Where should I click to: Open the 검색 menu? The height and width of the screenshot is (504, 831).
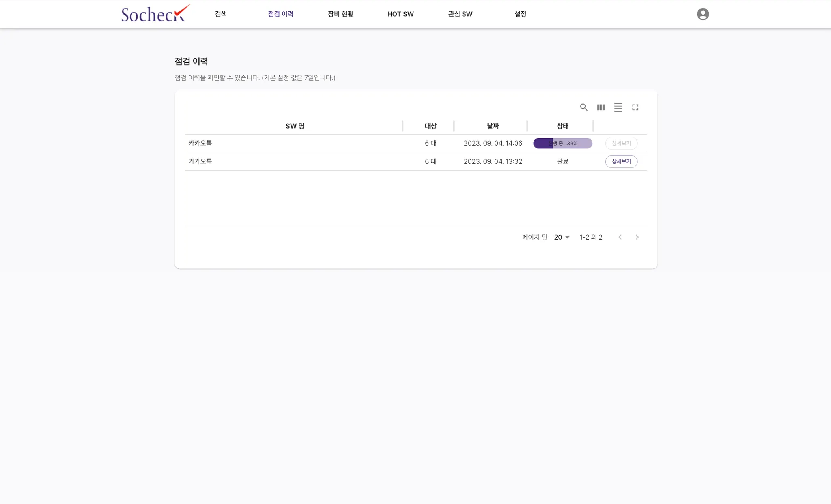[221, 14]
